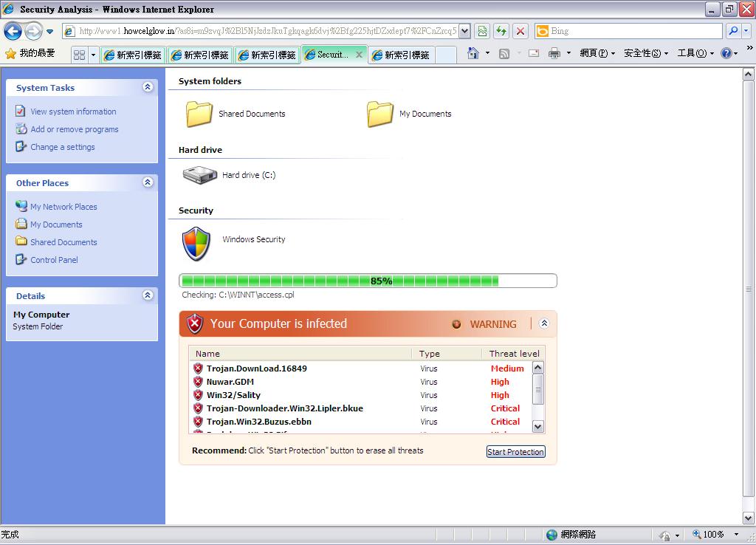
Task: Click the Hard drive (C:) icon
Action: coord(199,175)
